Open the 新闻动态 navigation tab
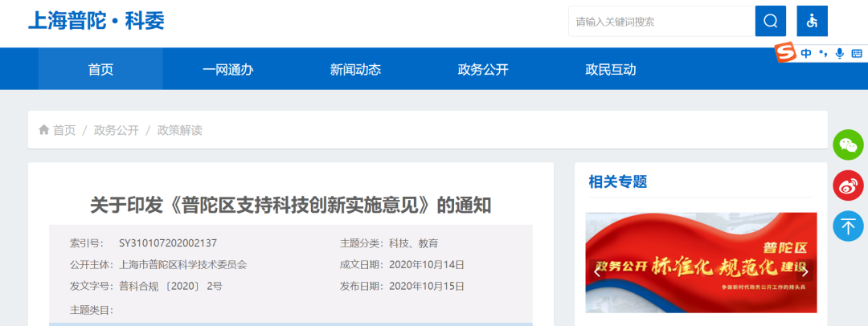 pos(355,69)
